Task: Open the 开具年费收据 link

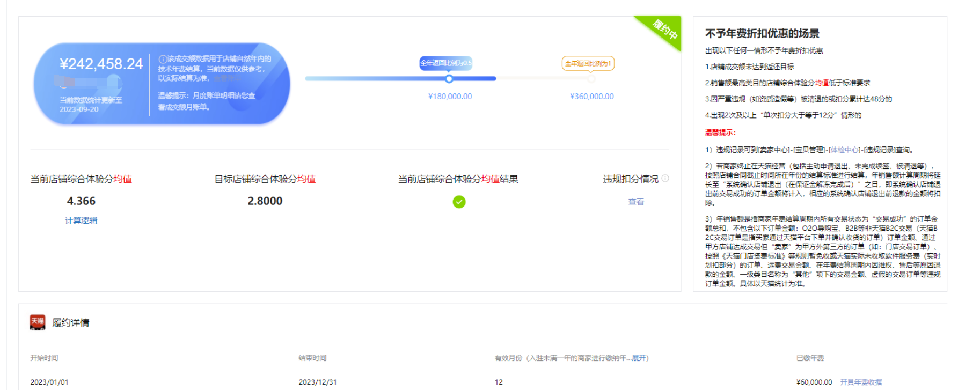Action: pyautogui.click(x=861, y=382)
